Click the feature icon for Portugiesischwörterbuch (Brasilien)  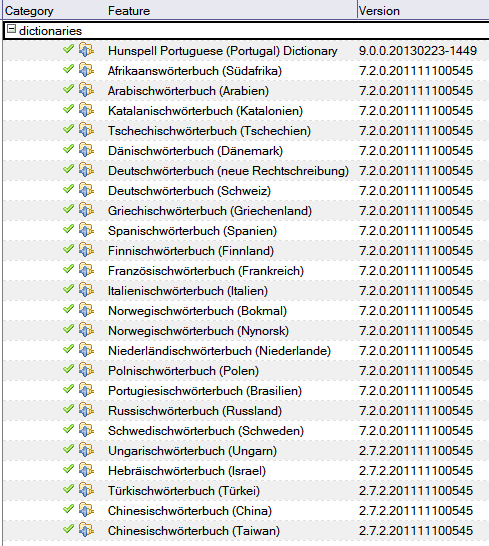click(86, 390)
